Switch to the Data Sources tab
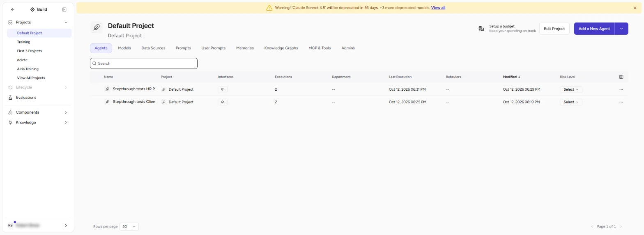The height and width of the screenshot is (235, 644). (x=153, y=48)
